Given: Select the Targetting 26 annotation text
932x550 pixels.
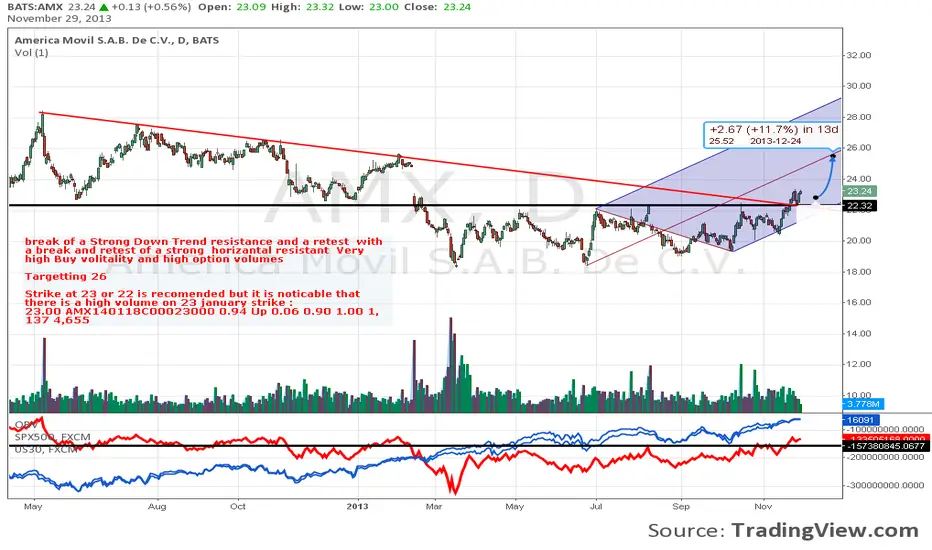Looking at the screenshot, I should (65, 276).
